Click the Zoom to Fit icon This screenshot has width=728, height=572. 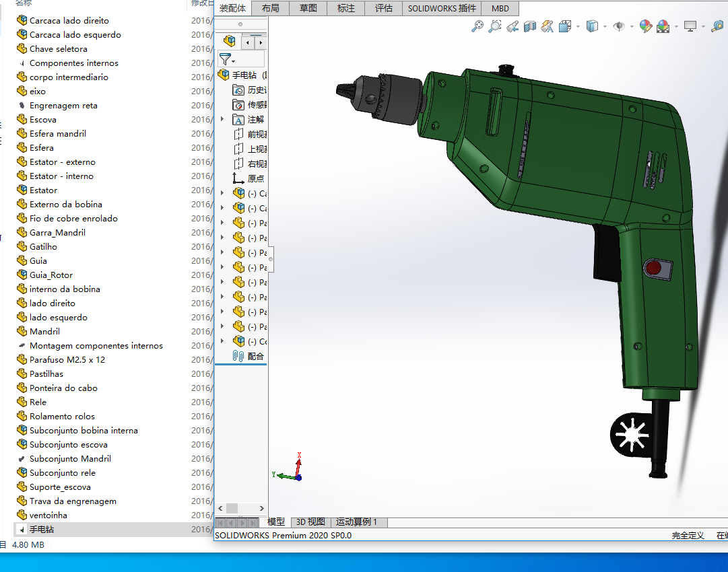(x=477, y=26)
